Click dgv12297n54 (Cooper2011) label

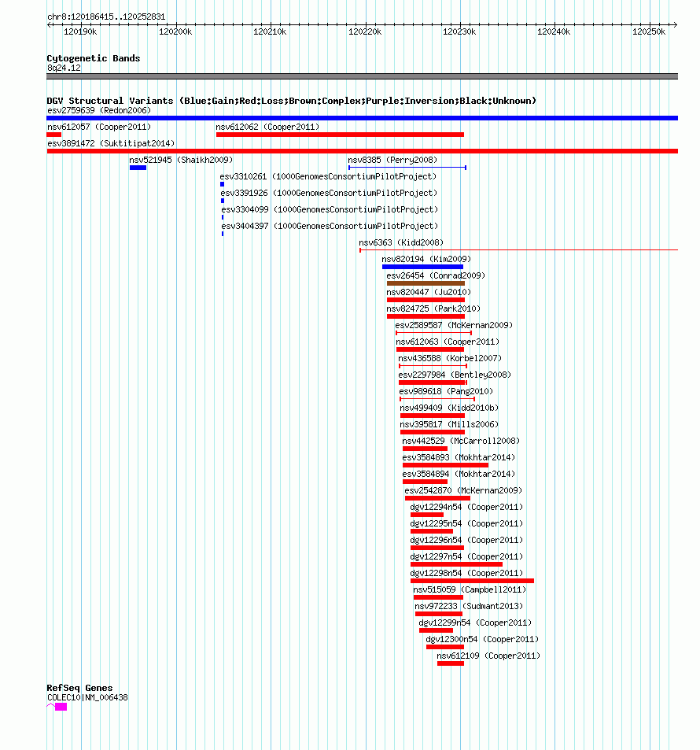[466, 556]
